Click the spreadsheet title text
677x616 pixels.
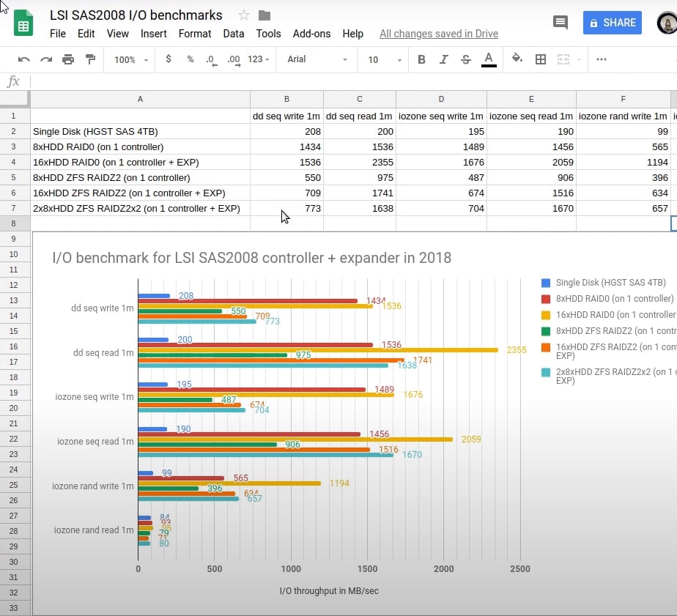pyautogui.click(x=136, y=15)
